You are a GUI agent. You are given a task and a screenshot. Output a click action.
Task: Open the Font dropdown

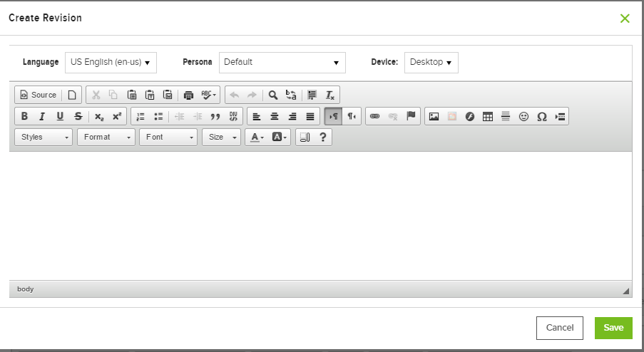click(168, 137)
